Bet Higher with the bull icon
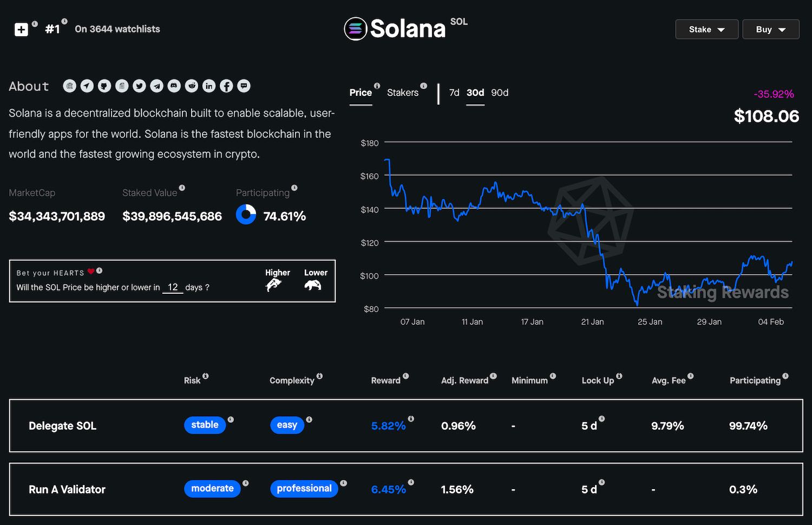This screenshot has width=812, height=525. [x=274, y=284]
